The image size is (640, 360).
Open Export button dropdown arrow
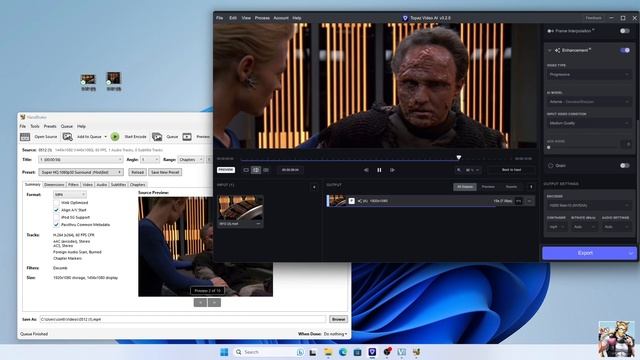[631, 253]
